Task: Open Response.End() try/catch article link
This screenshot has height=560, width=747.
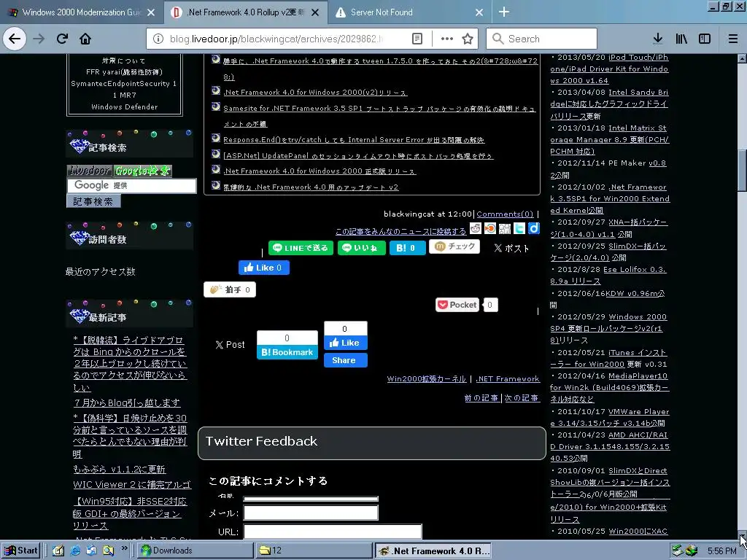Action: (x=354, y=139)
